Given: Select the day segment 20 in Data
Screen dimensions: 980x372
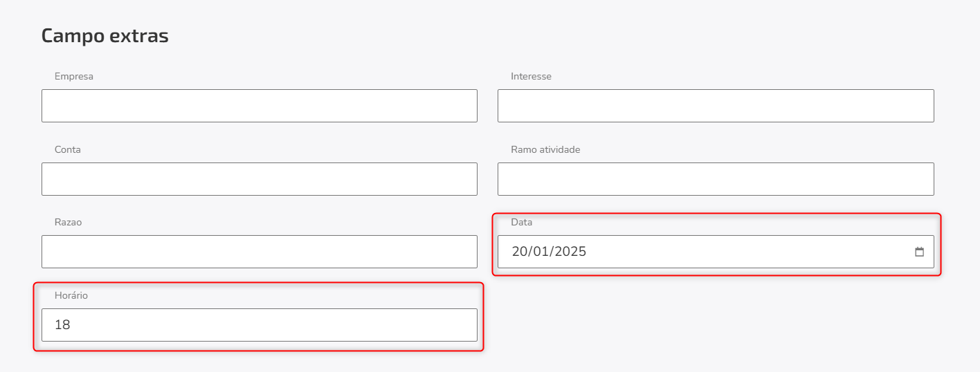Looking at the screenshot, I should tap(520, 252).
